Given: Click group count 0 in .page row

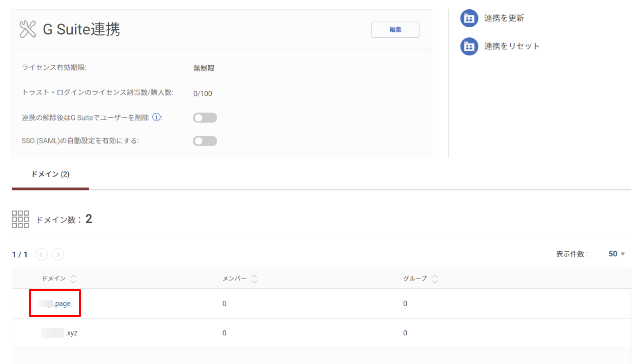Looking at the screenshot, I should click(x=405, y=304).
